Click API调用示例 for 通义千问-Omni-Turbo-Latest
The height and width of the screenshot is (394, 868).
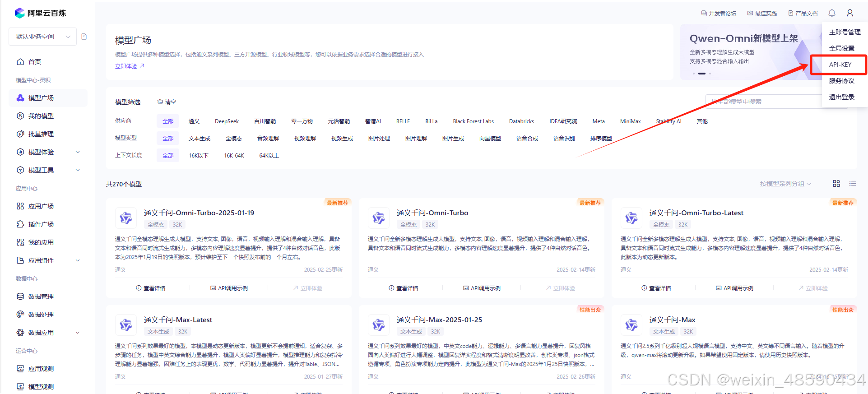[x=734, y=288]
